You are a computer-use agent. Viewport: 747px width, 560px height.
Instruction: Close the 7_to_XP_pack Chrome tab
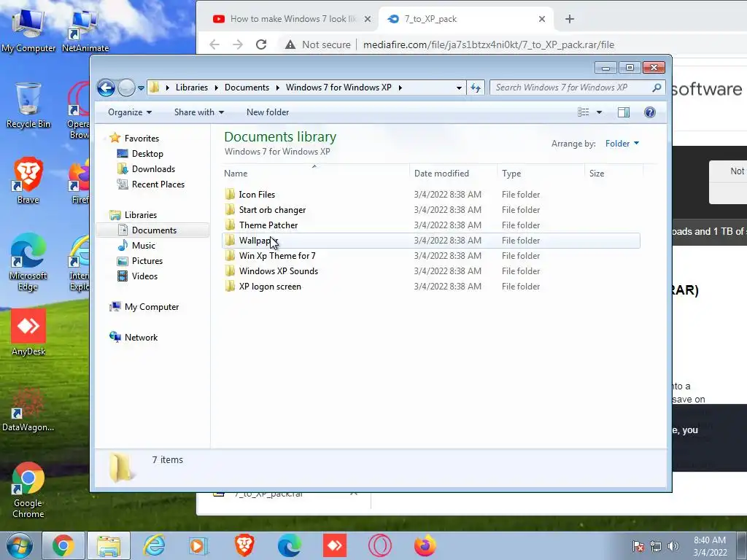coord(542,19)
